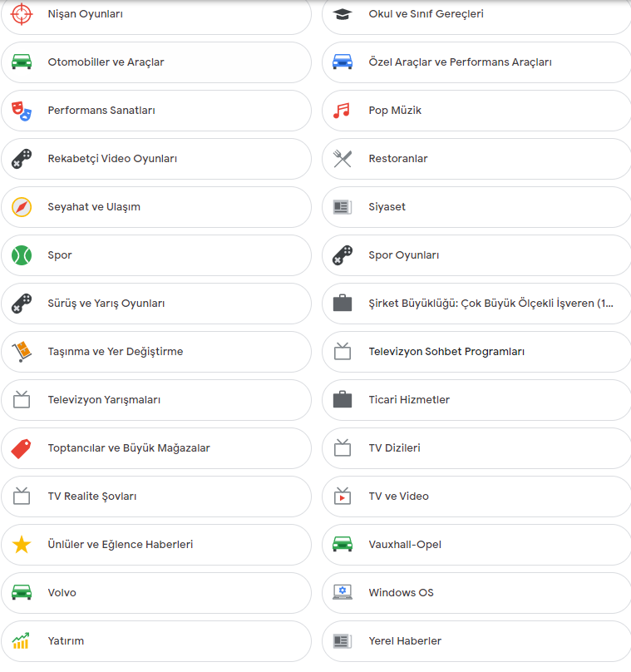Select the Siyaset label
Image resolution: width=631 pixels, height=672 pixels.
tap(387, 207)
